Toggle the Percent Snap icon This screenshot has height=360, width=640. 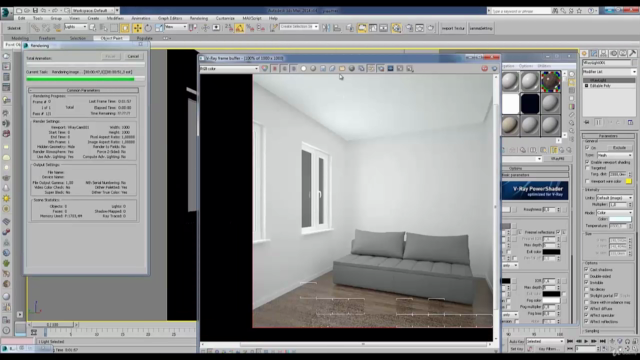point(250,28)
